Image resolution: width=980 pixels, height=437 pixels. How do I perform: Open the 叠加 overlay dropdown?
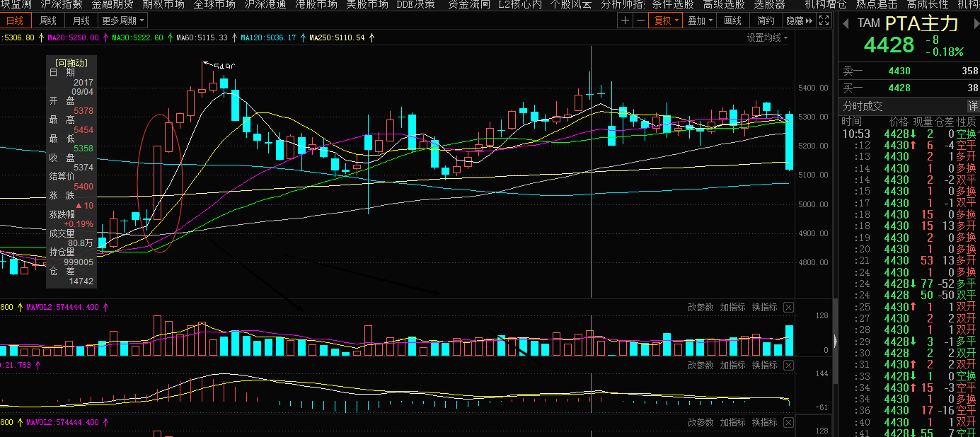pos(701,21)
